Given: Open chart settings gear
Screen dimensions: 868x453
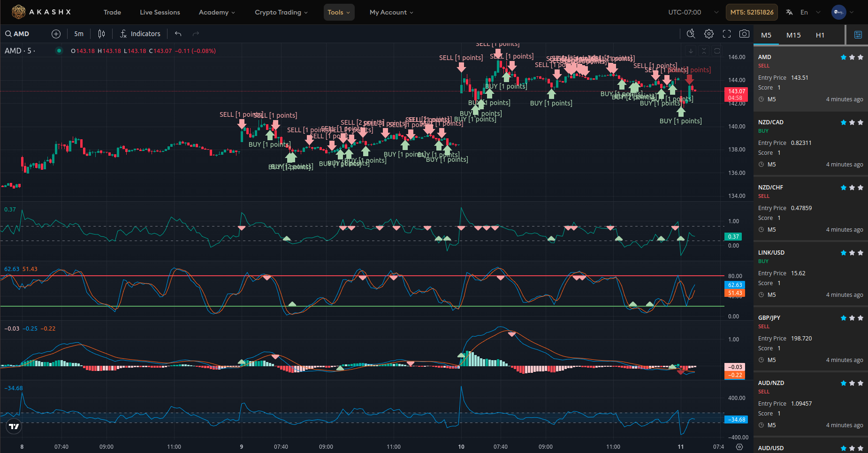Looking at the screenshot, I should [709, 34].
